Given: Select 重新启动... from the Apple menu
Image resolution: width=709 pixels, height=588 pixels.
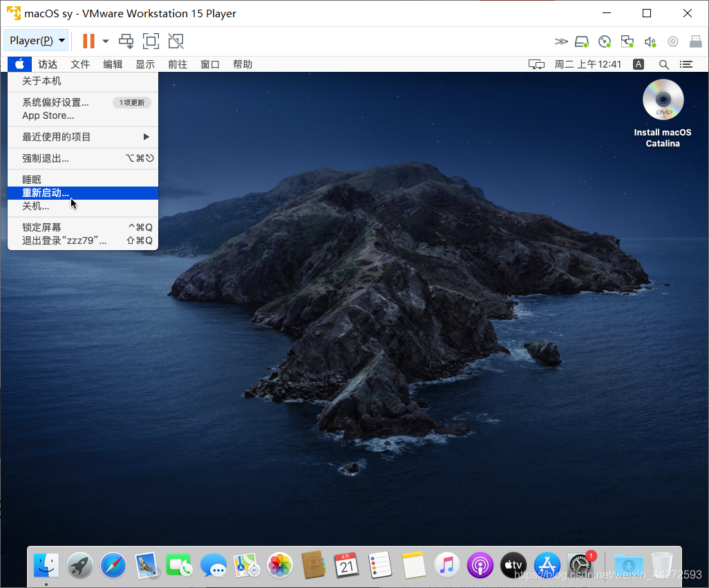Looking at the screenshot, I should pyautogui.click(x=46, y=193).
